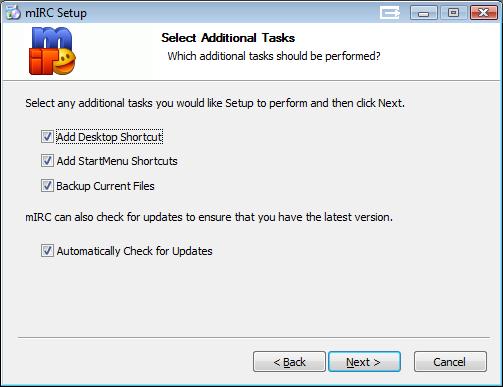Viewport: 503px width, 387px height.
Task: Click the Select Additional Tasks heading
Action: 228,38
